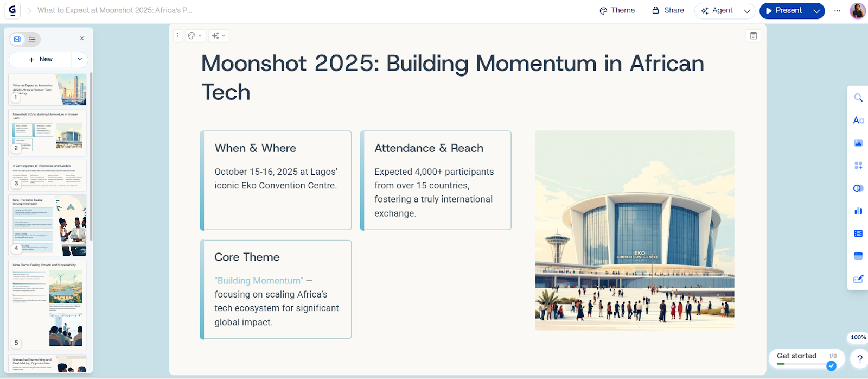
Task: Open the charts and diagrams panel
Action: coord(858,211)
